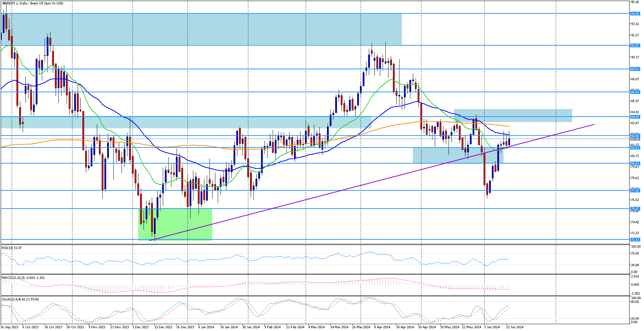Click the RSI(14) 51.97 indicator label

[x=12, y=248]
